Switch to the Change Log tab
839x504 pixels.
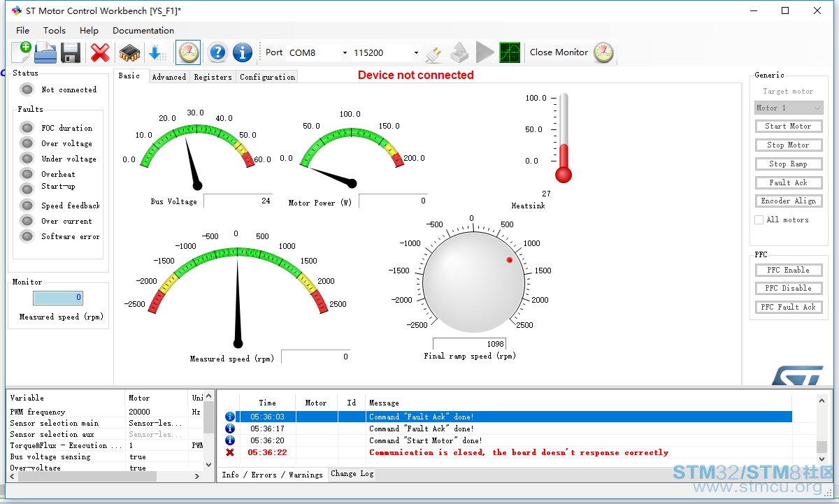pos(352,473)
